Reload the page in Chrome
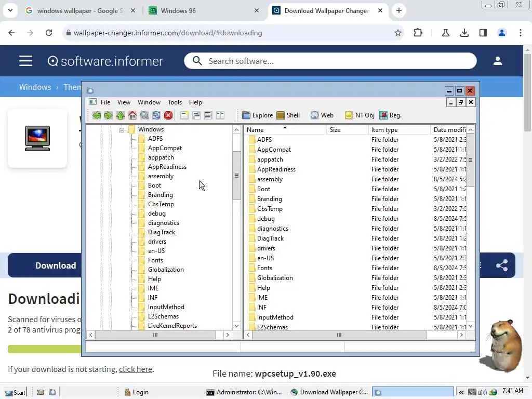 coord(49,33)
